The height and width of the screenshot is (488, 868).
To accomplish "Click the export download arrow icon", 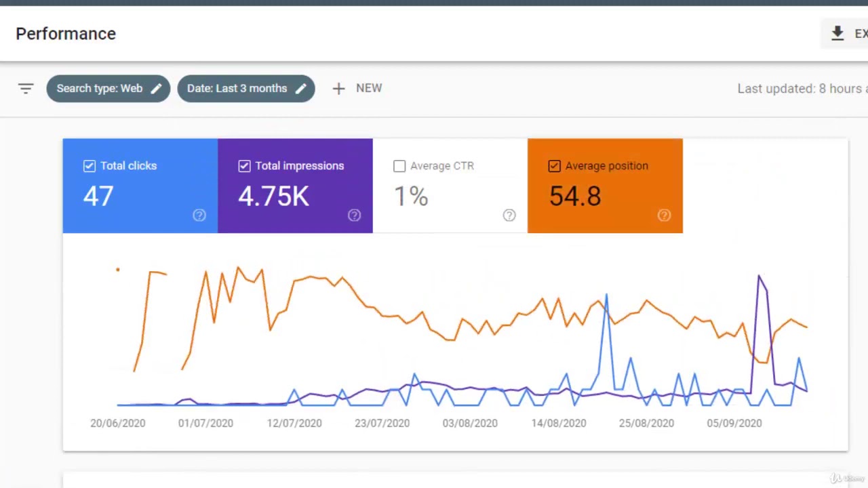I will 837,33.
